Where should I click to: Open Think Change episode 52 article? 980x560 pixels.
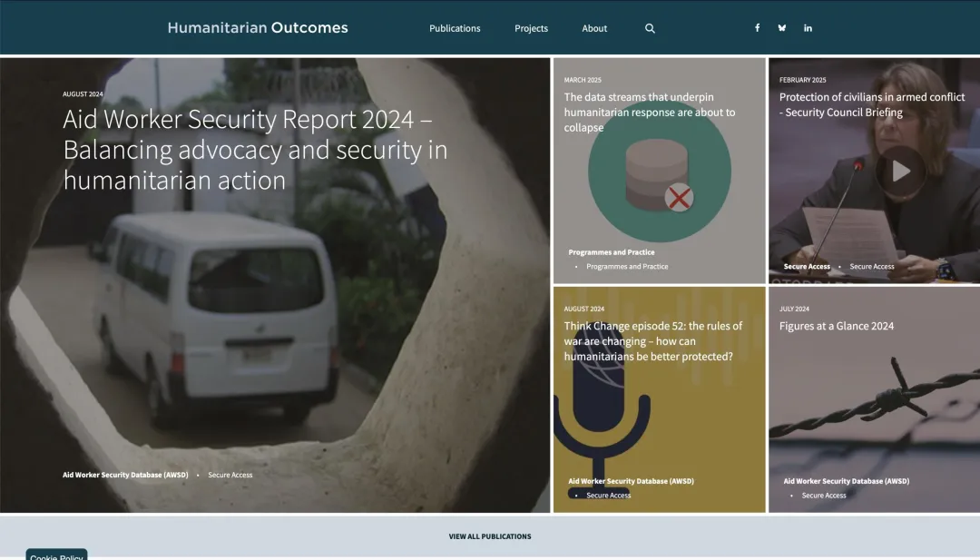pos(653,341)
